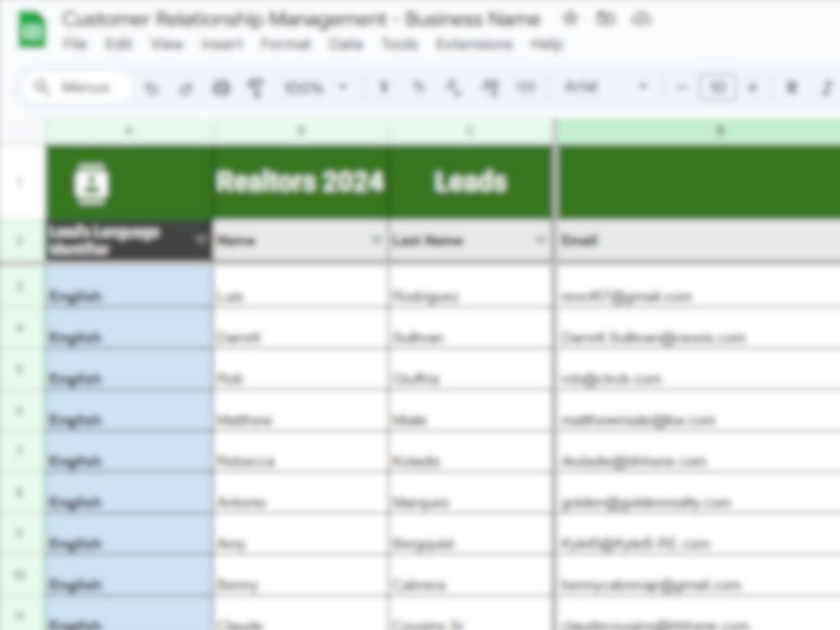Toggle Bold formatting (B)
The height and width of the screenshot is (630, 840).
pos(791,87)
